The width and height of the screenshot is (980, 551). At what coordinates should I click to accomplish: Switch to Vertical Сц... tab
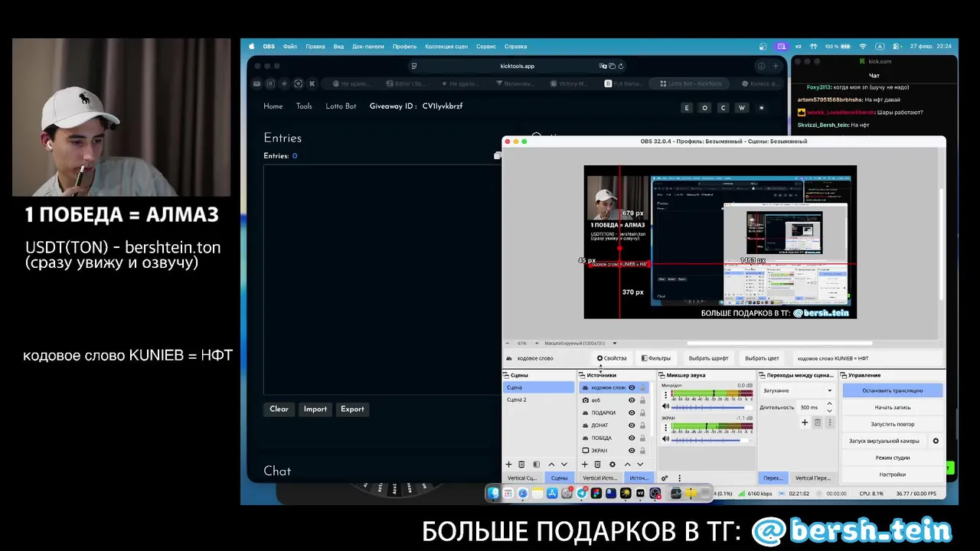(x=522, y=478)
